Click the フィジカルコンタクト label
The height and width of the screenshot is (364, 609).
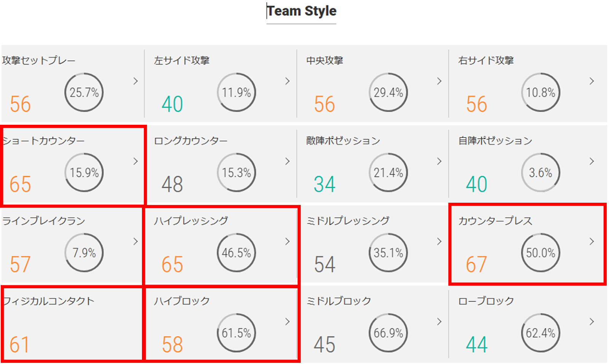(x=48, y=301)
